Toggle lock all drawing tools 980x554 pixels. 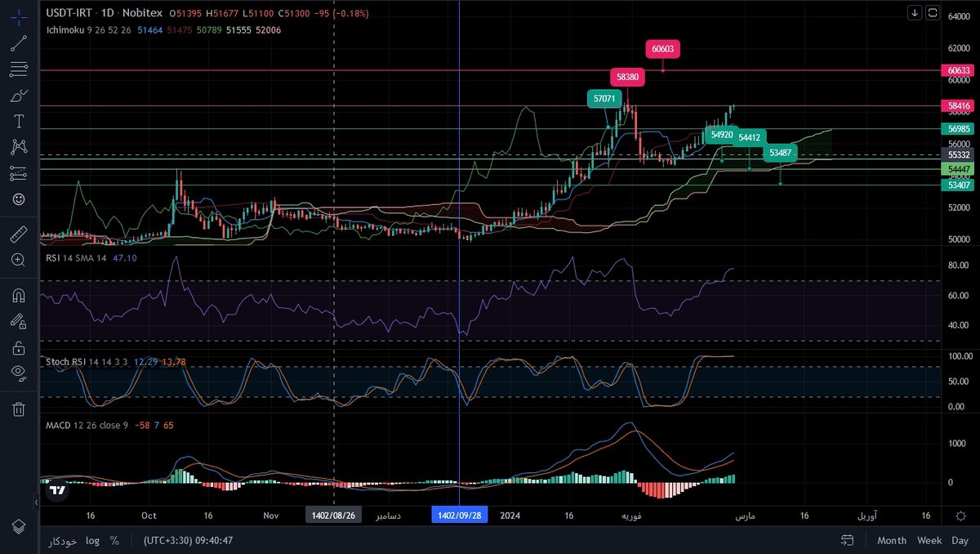(x=19, y=347)
